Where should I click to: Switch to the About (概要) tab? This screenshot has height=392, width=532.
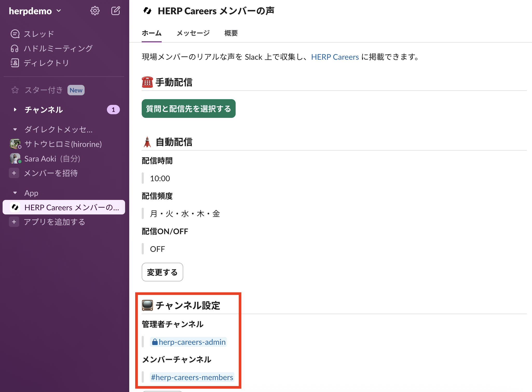pos(231,33)
